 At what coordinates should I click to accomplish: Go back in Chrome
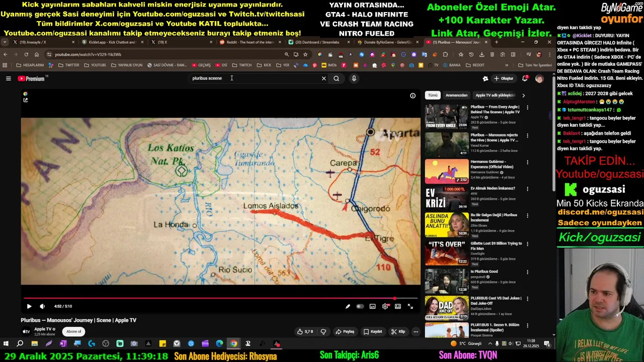[5, 54]
